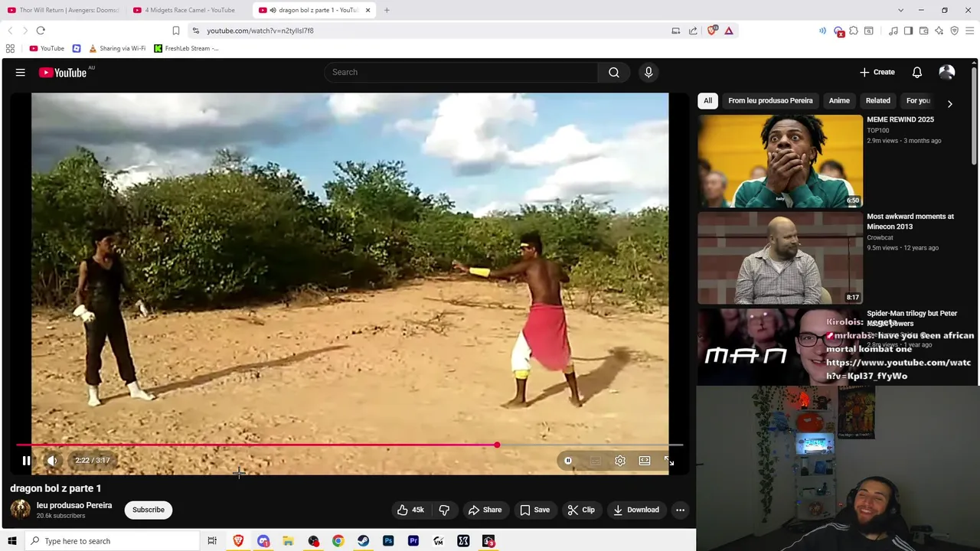Open Ieu produsao Pereira channel avatar
980x551 pixels.
(x=21, y=510)
